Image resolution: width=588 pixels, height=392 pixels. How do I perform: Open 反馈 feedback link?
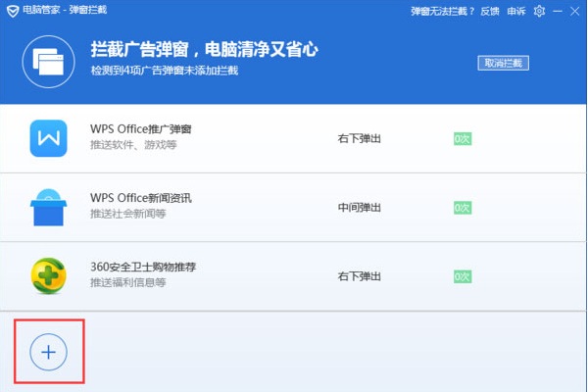pos(490,11)
